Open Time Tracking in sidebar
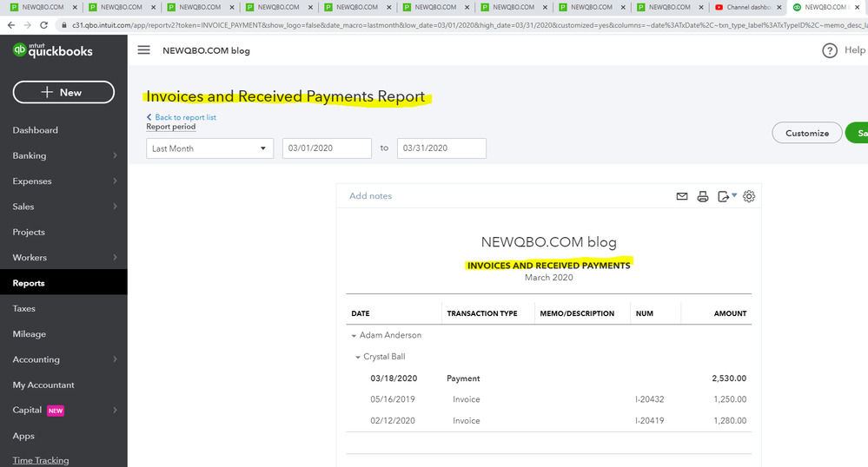 pos(41,460)
